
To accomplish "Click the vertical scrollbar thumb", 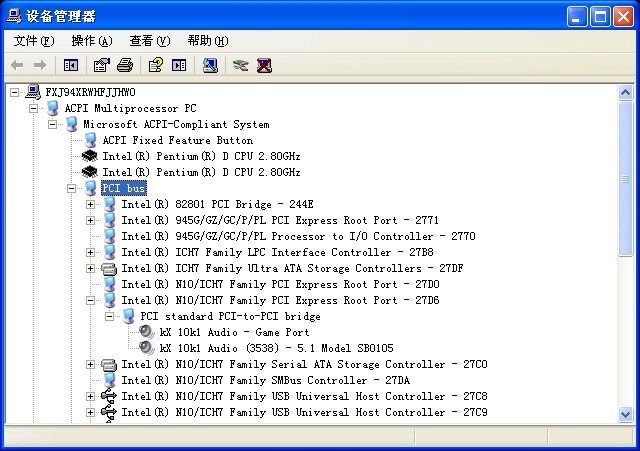I will coord(625,179).
